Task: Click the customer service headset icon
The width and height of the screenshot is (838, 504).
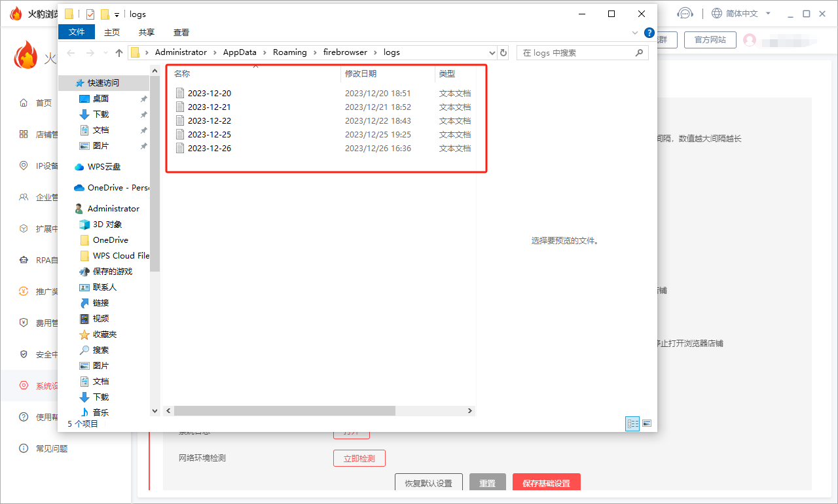Action: tap(685, 13)
